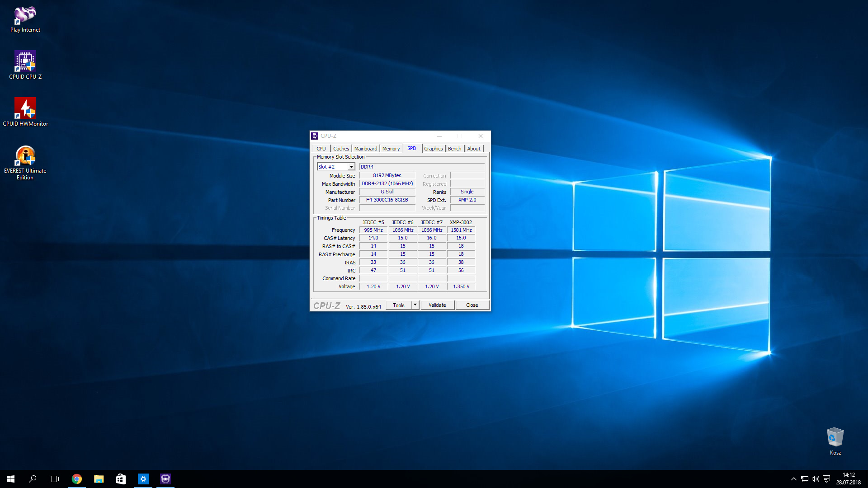The width and height of the screenshot is (868, 488).
Task: Expand the Slot #2 memory dropdown
Action: coord(351,167)
